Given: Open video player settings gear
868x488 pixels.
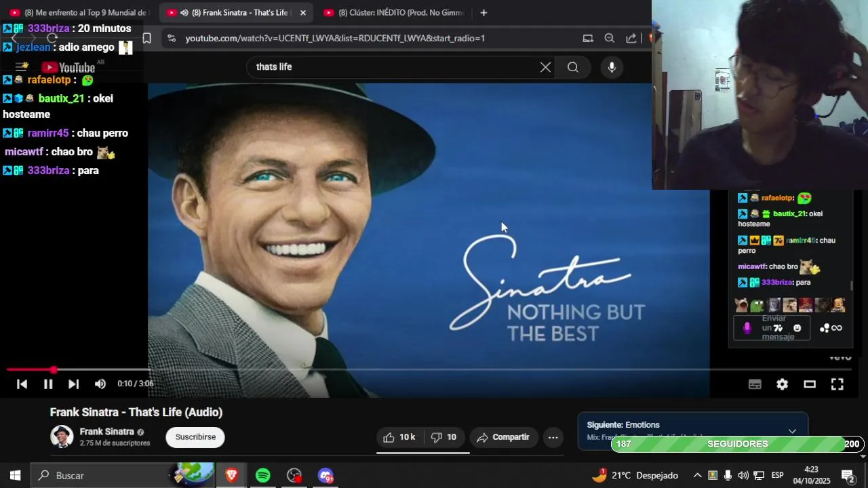Looking at the screenshot, I should (x=783, y=384).
